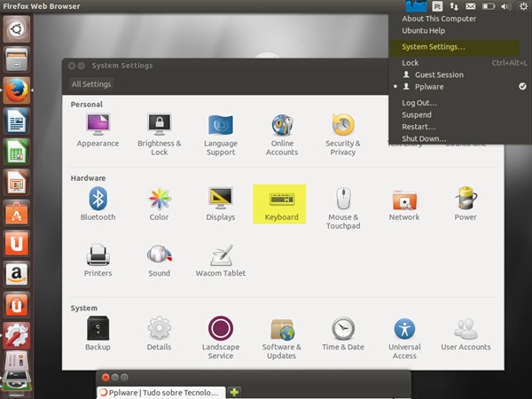The width and height of the screenshot is (532, 399).
Task: Open Network settings
Action: [x=404, y=204]
